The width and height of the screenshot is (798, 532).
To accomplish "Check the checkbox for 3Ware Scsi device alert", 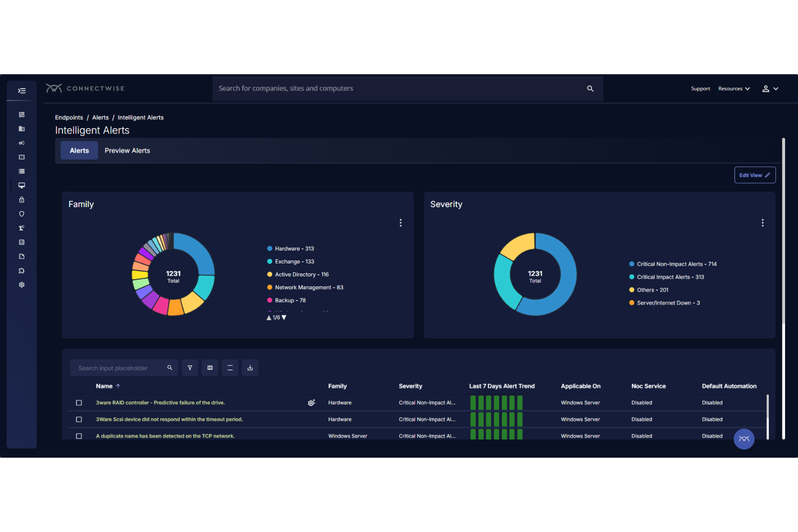I will pyautogui.click(x=79, y=419).
